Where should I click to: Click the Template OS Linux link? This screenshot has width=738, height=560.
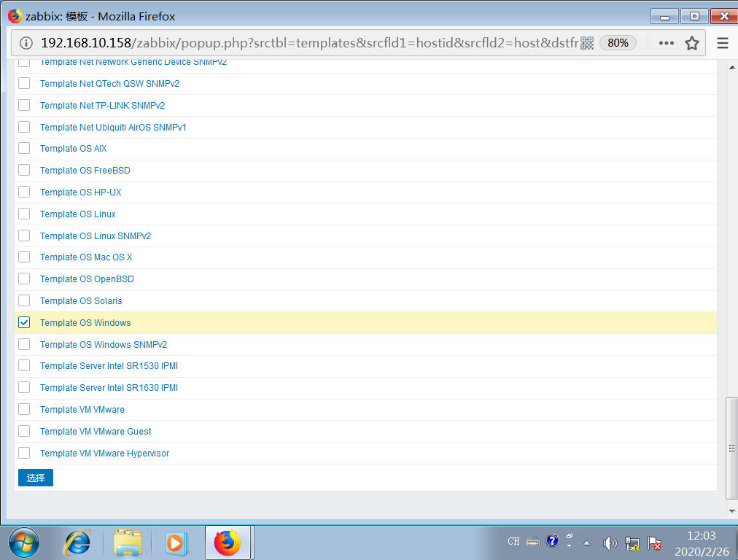tap(77, 214)
